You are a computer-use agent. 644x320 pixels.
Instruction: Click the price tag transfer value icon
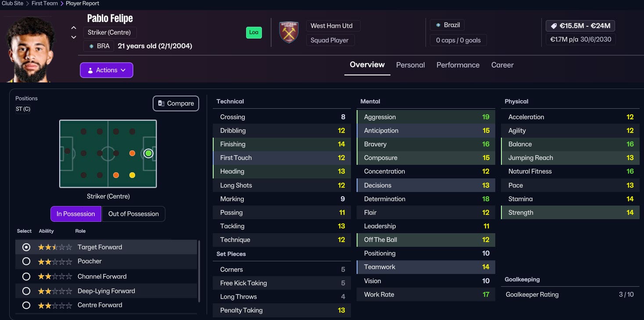553,26
